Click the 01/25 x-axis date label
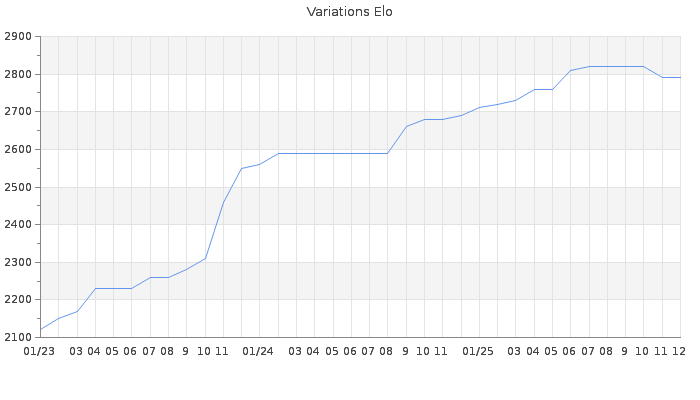Screen dimensions: 700x400 [479, 351]
